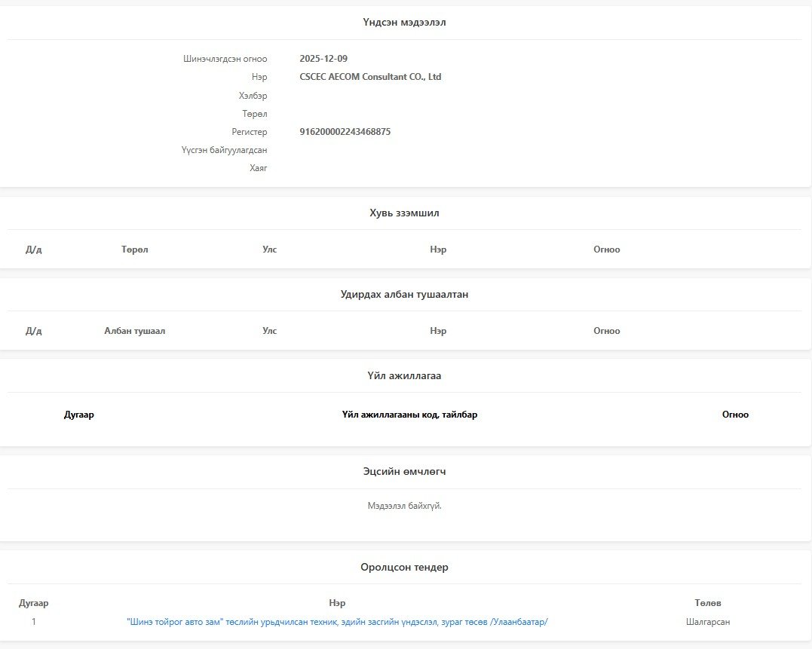The height and width of the screenshot is (649, 812).
Task: Click the Үйл ажиллагаа section heading
Action: [x=404, y=376]
